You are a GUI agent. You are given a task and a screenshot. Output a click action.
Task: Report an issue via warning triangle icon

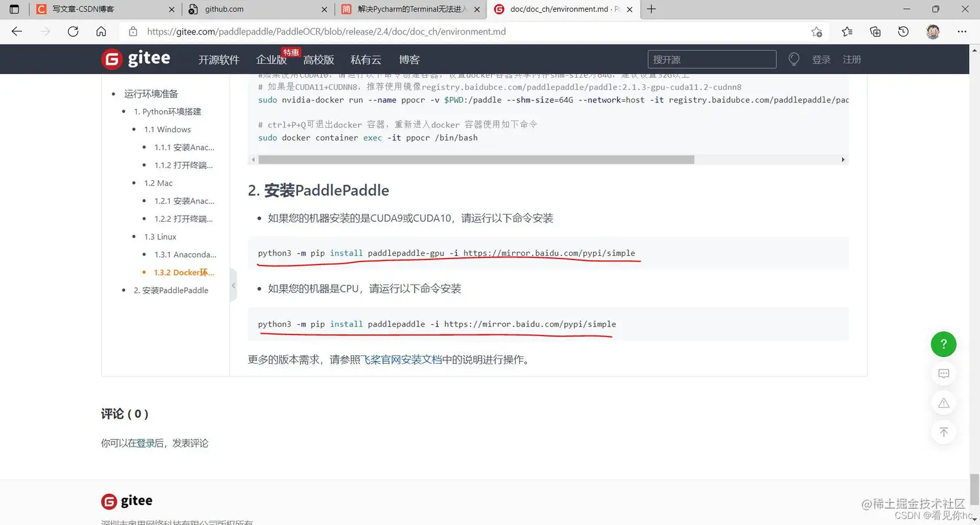pos(943,402)
